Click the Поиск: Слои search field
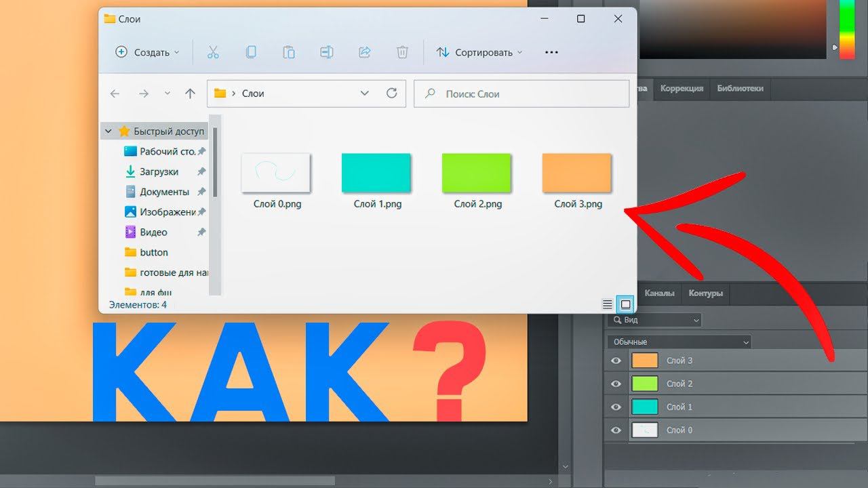The height and width of the screenshot is (488, 868). pyautogui.click(x=521, y=94)
